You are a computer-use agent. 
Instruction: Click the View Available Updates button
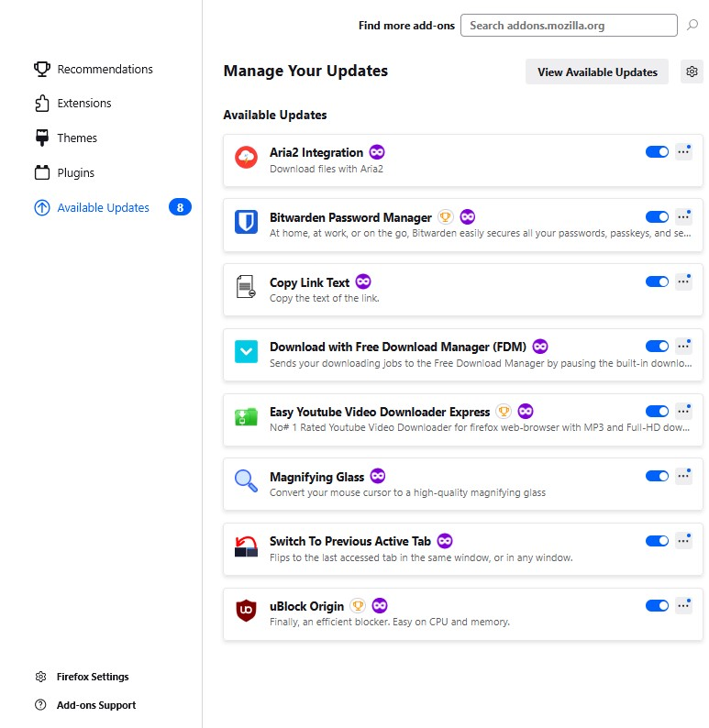click(597, 72)
